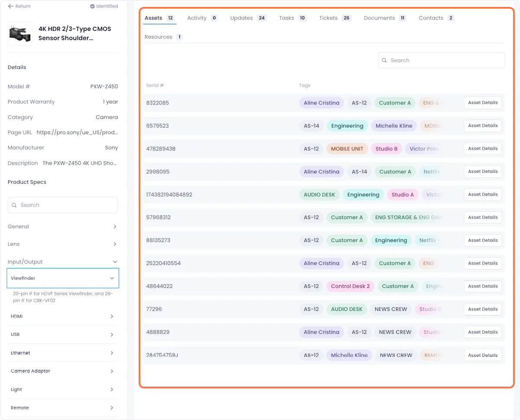
Task: Open the camera product thumbnail image
Action: tap(20, 33)
